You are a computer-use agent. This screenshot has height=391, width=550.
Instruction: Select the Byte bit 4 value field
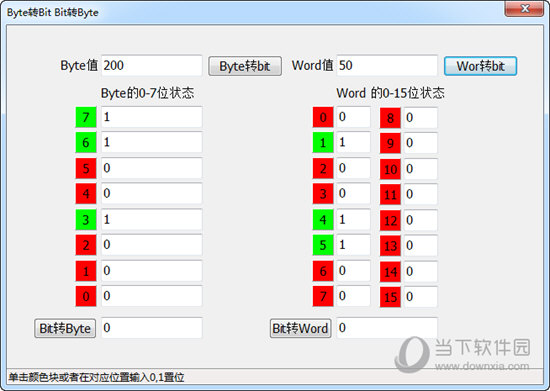click(x=152, y=193)
